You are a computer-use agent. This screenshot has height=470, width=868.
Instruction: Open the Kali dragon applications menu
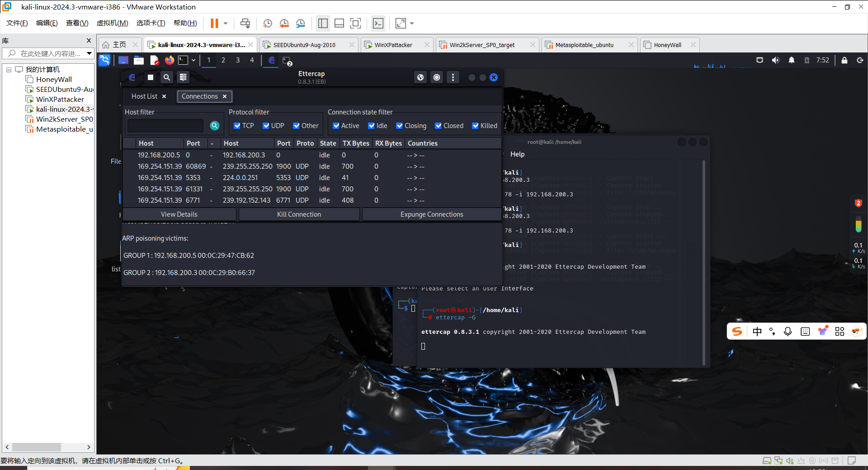click(x=104, y=60)
